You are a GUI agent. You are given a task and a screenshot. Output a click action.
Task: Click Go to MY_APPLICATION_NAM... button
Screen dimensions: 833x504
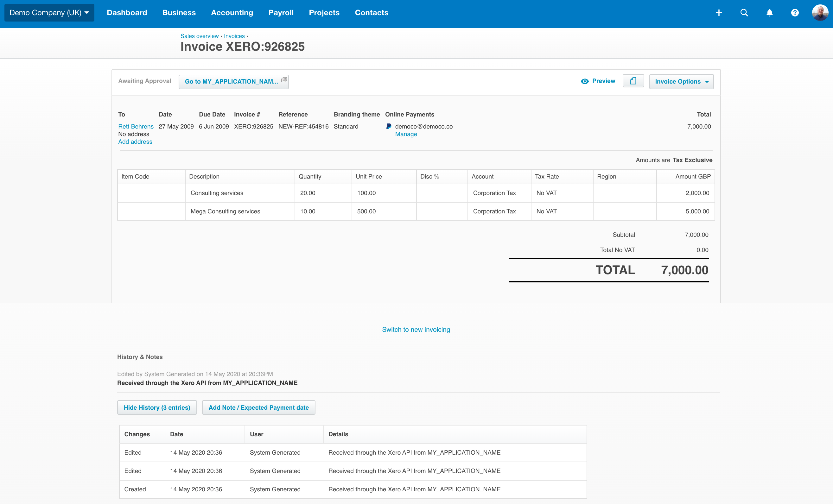click(x=234, y=82)
